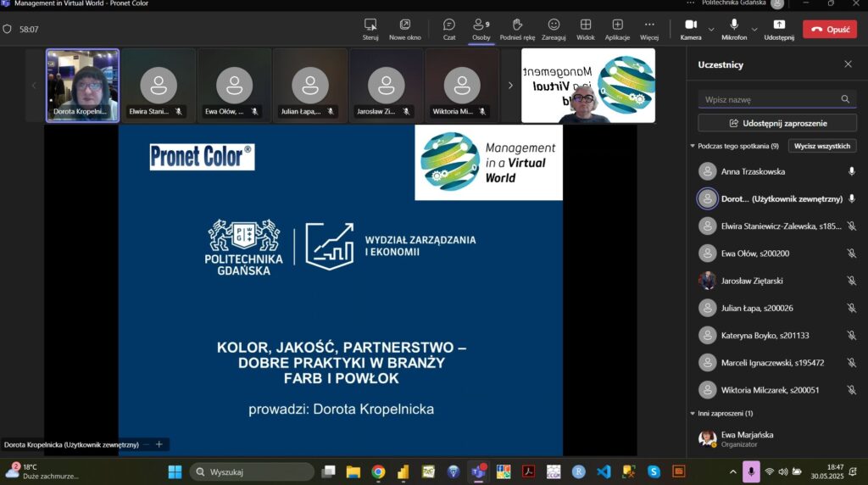The image size is (868, 485).
Task: Click muted mic icon for Jarosław Ziętarski
Action: pos(851,281)
